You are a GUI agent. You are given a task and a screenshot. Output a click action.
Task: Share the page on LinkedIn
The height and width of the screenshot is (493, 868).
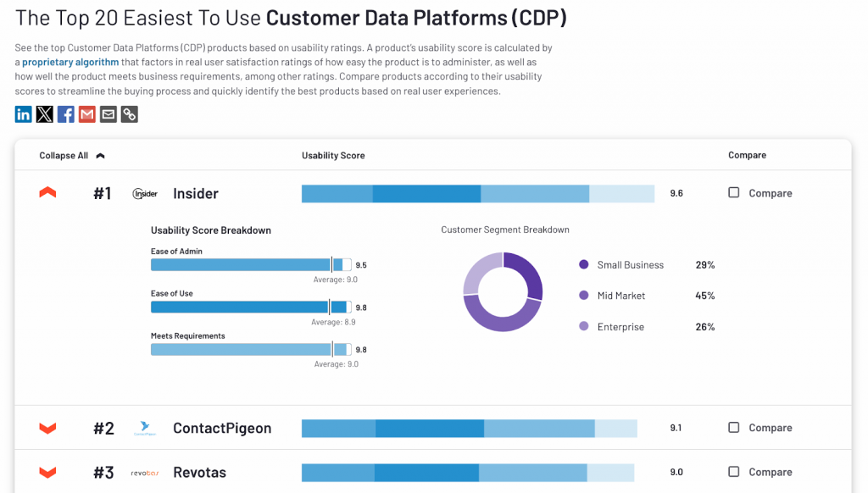tap(24, 114)
